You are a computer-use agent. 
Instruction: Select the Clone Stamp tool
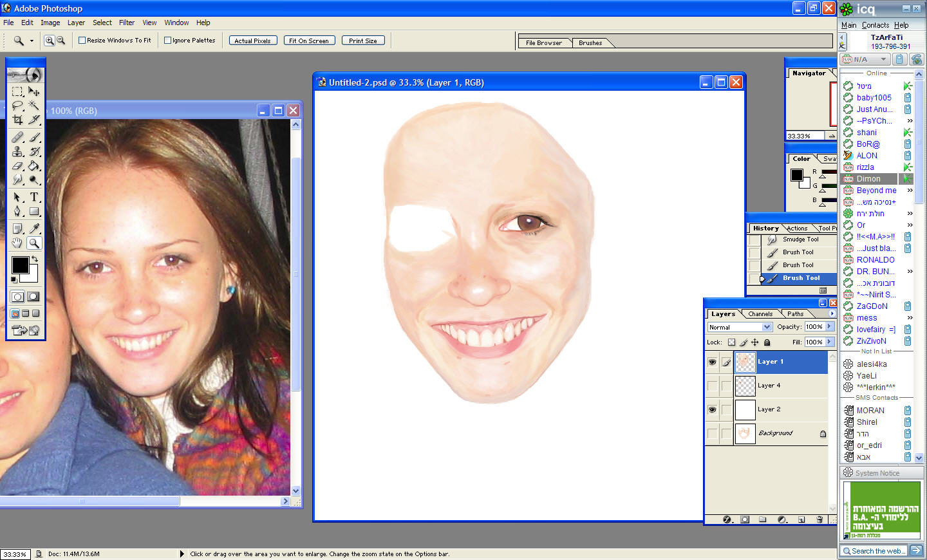click(17, 151)
